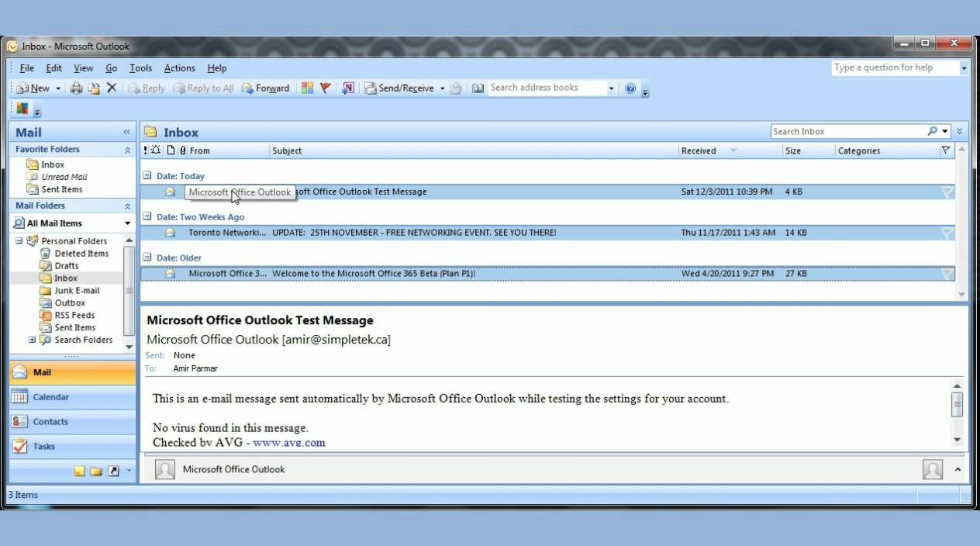Click the blue Help question mark icon
Viewport: 980px width, 546px height.
coord(630,88)
